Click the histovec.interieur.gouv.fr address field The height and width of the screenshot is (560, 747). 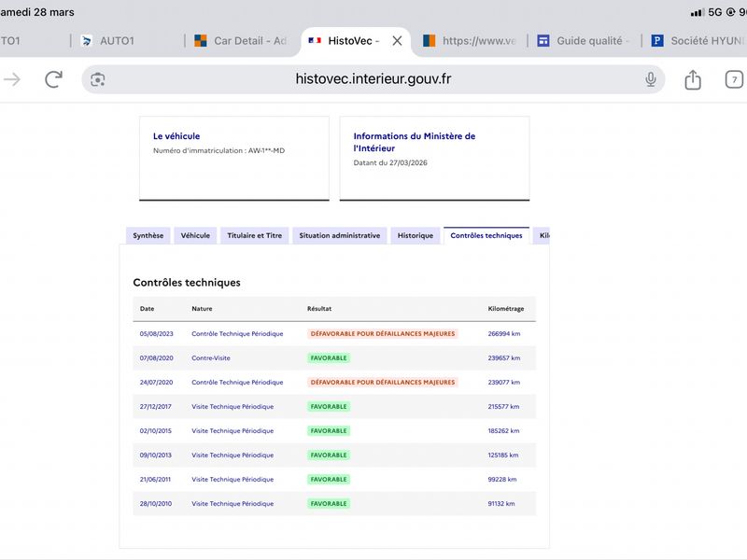point(373,79)
